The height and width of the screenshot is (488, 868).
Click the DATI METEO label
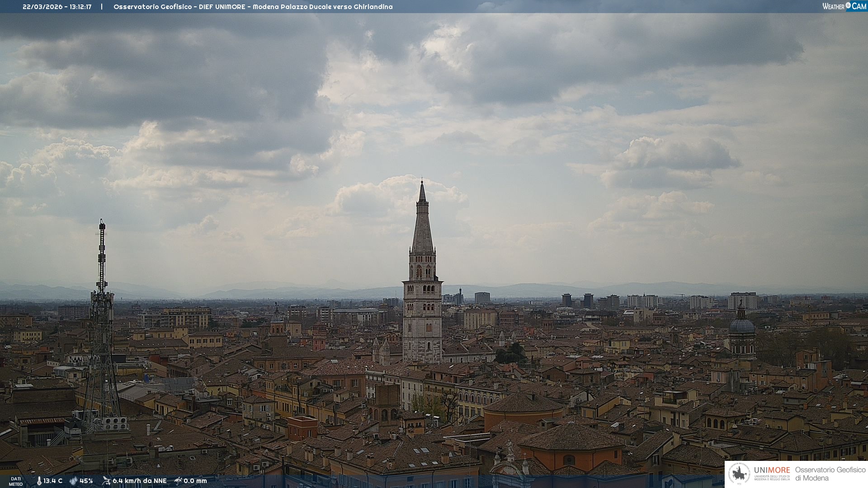pos(16,481)
